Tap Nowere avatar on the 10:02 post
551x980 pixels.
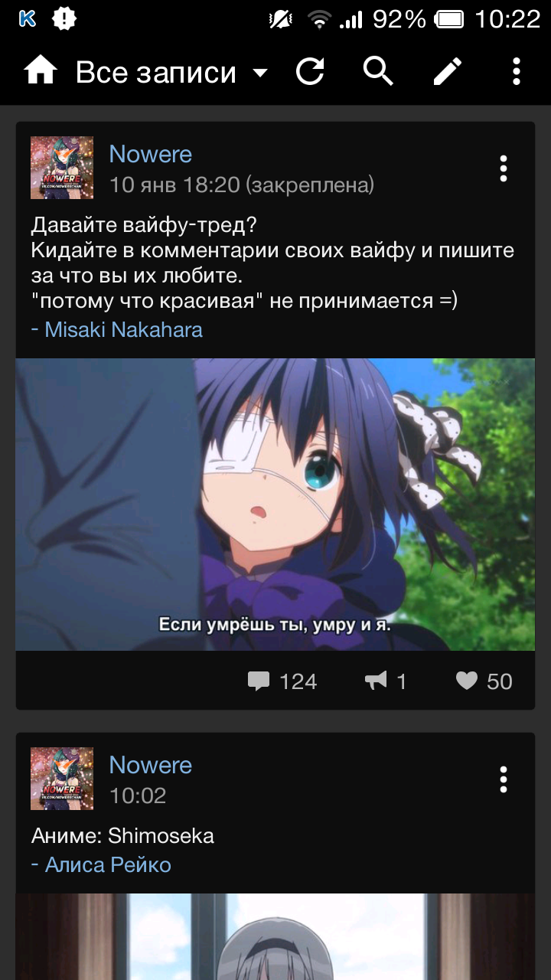tap(62, 779)
